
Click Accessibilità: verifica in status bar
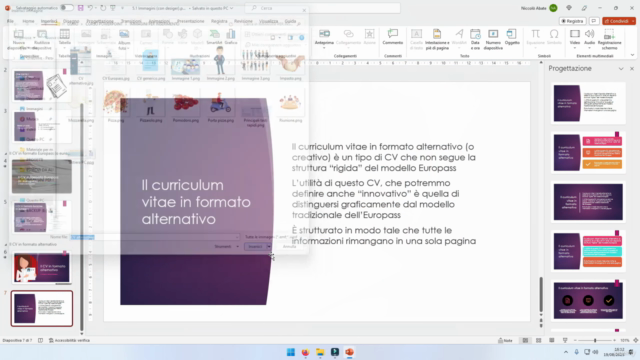(x=69, y=340)
